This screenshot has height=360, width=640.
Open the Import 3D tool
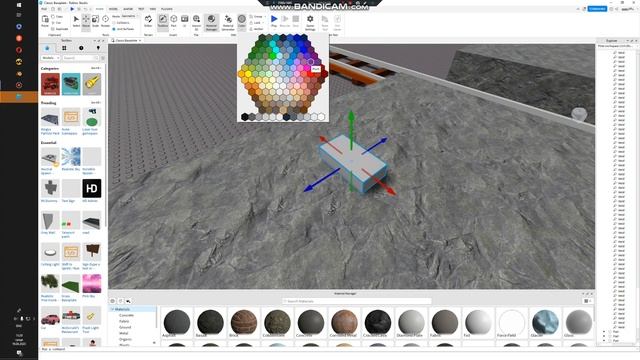pos(196,22)
